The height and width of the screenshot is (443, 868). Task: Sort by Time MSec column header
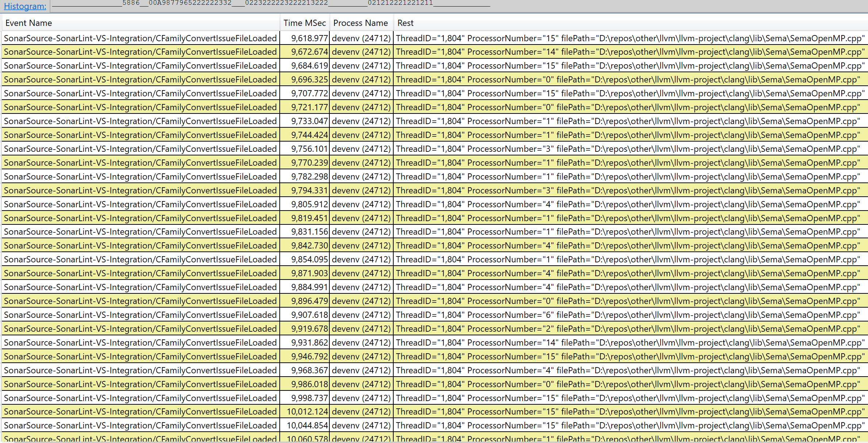click(x=304, y=23)
